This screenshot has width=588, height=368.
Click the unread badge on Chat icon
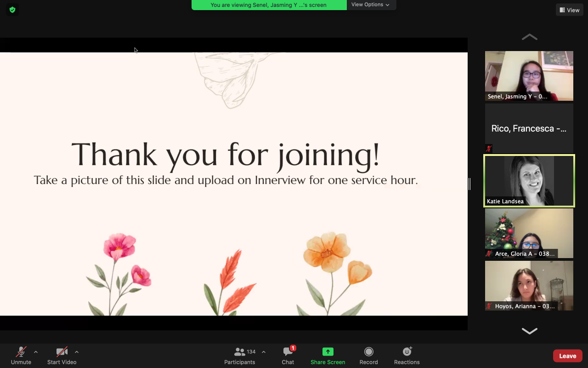(x=293, y=348)
